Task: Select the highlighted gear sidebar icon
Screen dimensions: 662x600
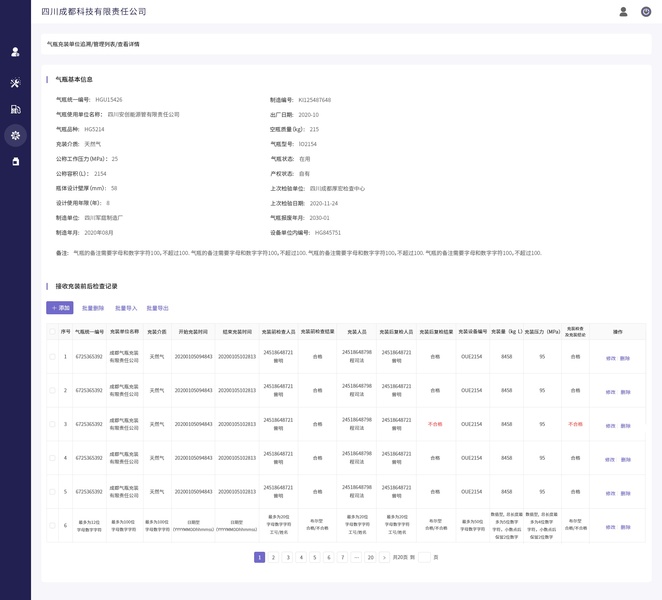Action: click(15, 136)
